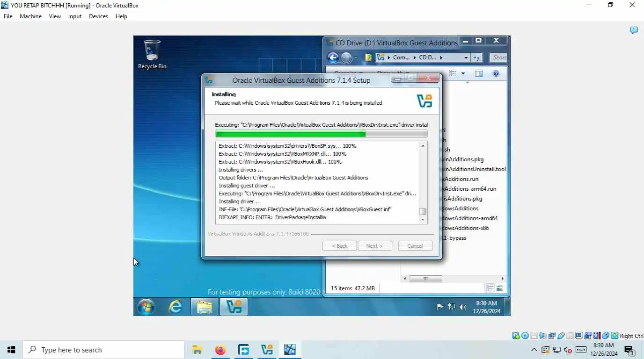
Task: Click guest Action Center flag icon
Action: point(440,307)
